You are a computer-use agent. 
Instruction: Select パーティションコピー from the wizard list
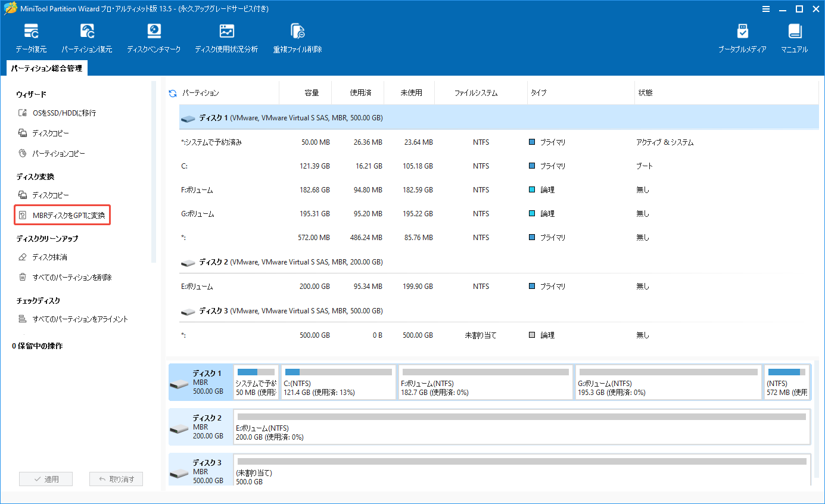66,152
